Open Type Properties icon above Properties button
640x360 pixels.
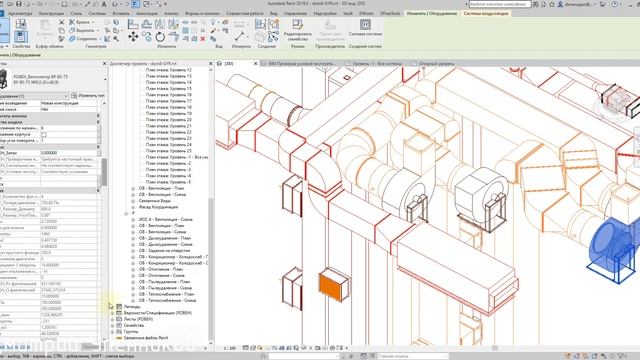point(20,24)
